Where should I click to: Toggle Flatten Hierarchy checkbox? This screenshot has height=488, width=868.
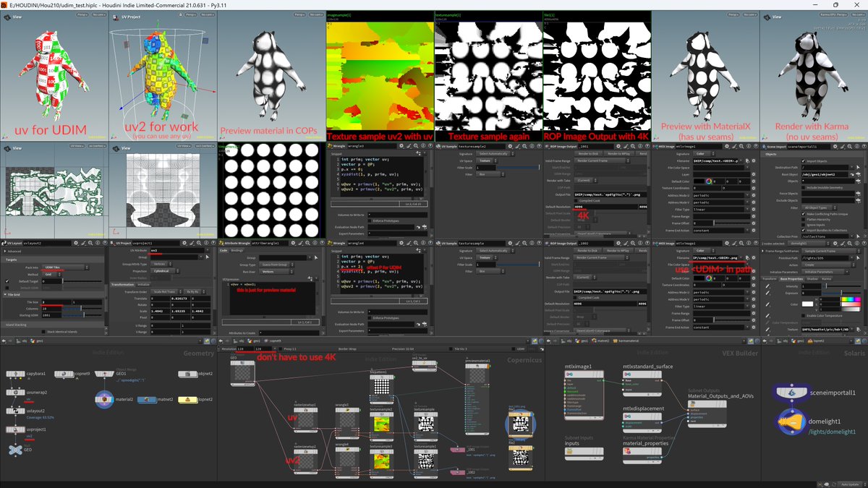(x=803, y=219)
